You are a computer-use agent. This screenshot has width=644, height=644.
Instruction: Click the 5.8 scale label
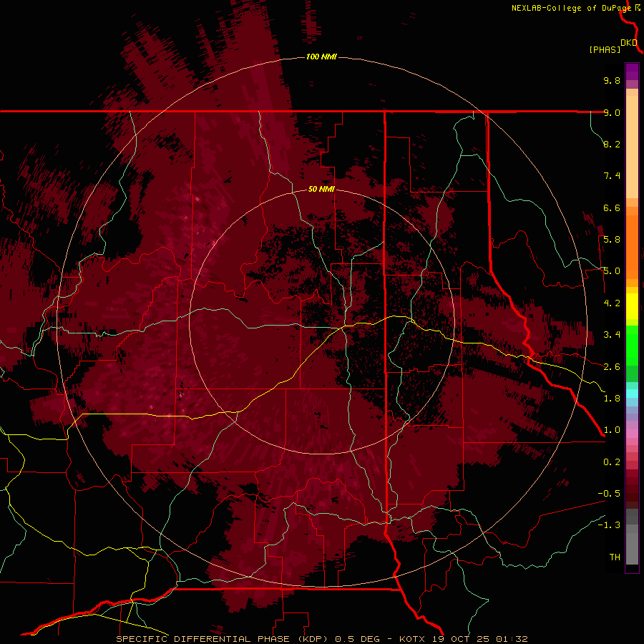[x=612, y=240]
